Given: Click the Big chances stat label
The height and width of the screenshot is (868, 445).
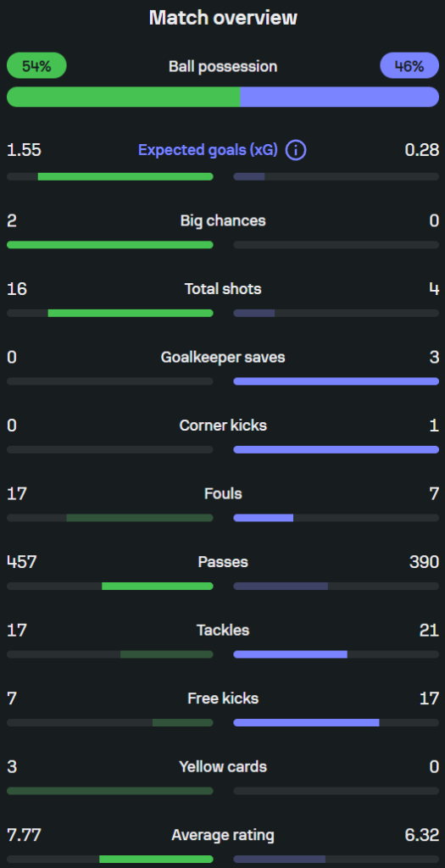Looking at the screenshot, I should [223, 220].
